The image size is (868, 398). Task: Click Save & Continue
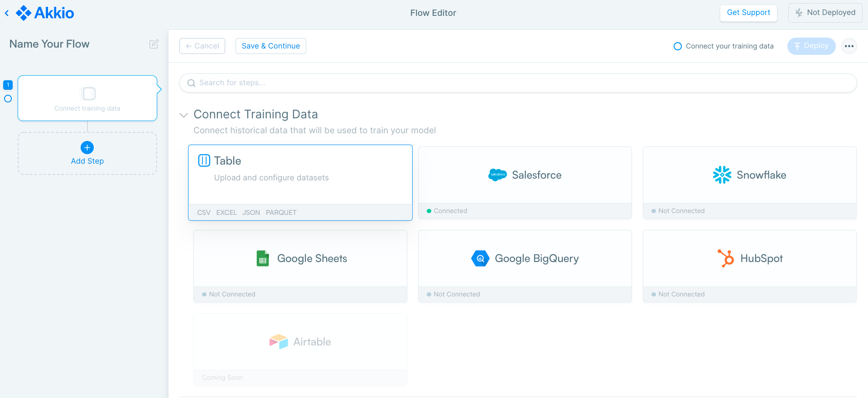(x=270, y=46)
